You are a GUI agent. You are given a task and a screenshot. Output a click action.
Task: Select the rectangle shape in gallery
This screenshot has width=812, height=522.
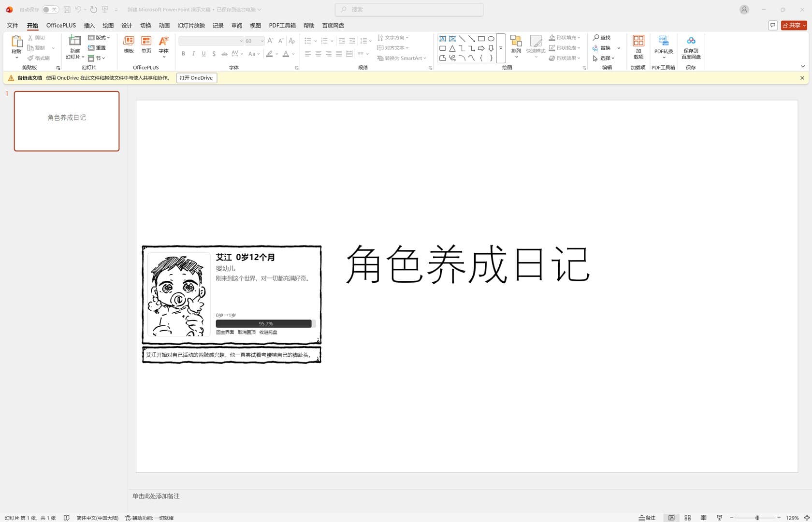click(x=481, y=39)
